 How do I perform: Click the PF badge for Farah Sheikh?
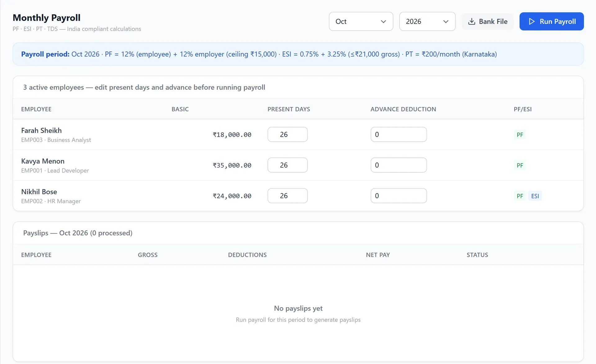click(520, 135)
